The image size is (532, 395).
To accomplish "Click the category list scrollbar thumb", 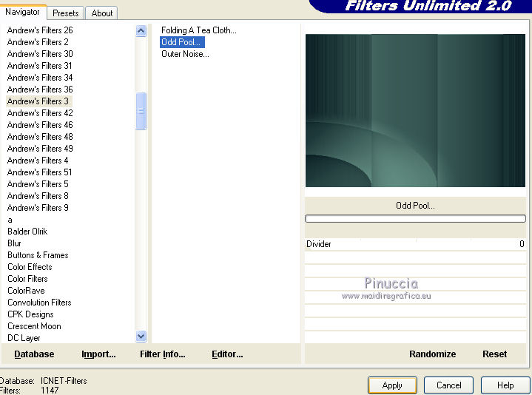I will 141,111.
